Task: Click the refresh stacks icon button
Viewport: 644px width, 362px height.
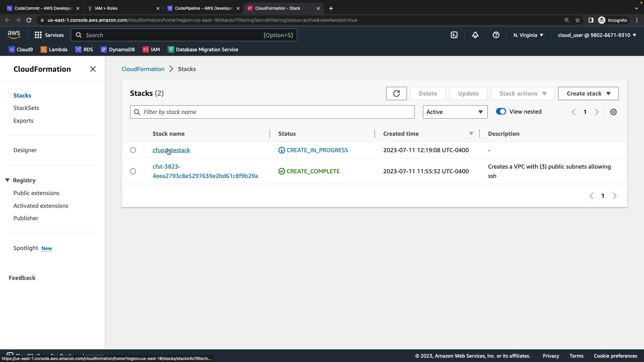Action: tap(396, 94)
